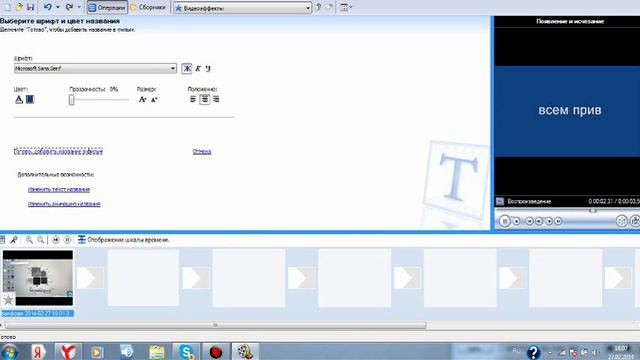The image size is (640, 360).
Task: Switch to timeline display view
Action: (x=124, y=240)
